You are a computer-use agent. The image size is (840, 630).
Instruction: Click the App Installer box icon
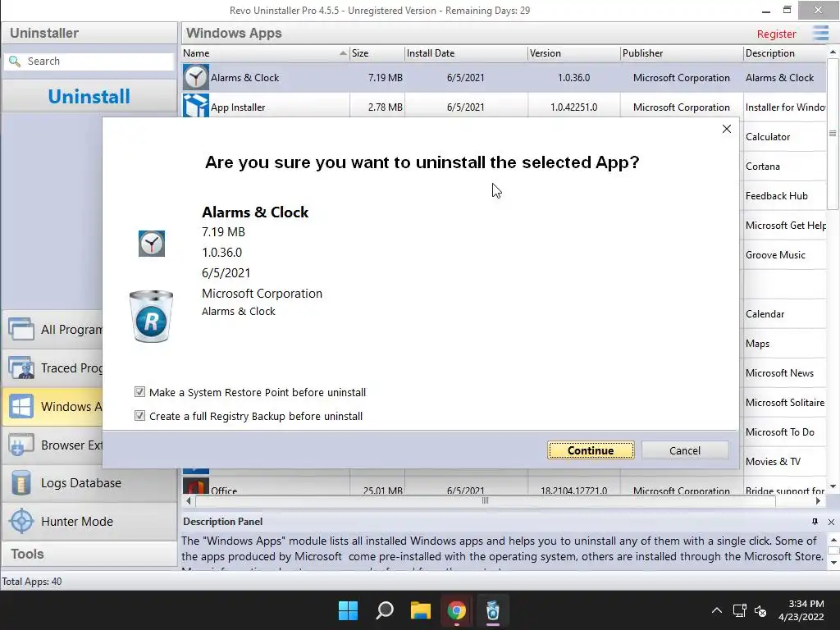pyautogui.click(x=195, y=106)
